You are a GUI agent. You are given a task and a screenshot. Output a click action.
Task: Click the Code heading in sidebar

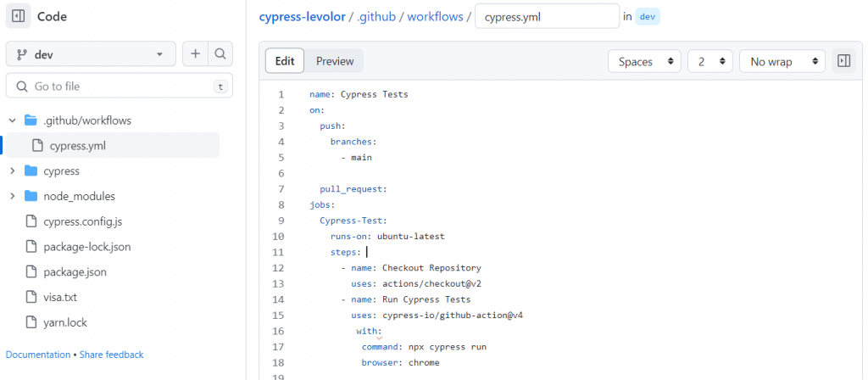[x=52, y=17]
